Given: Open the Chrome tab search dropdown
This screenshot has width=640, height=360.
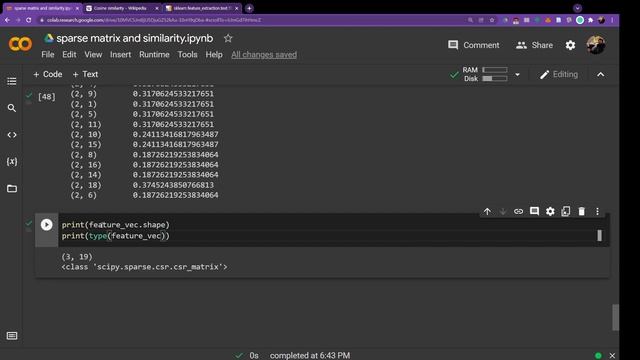Looking at the screenshot, I should [577, 8].
